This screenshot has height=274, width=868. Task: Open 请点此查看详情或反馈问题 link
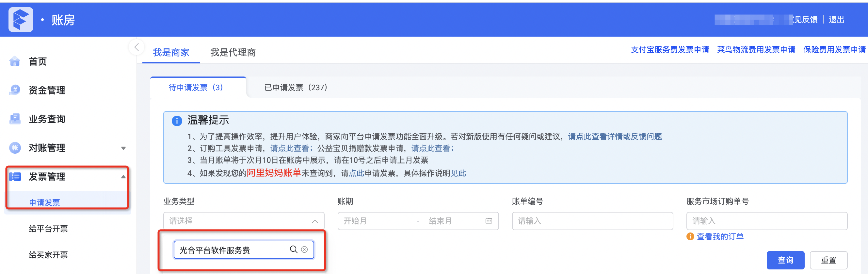[x=615, y=136]
